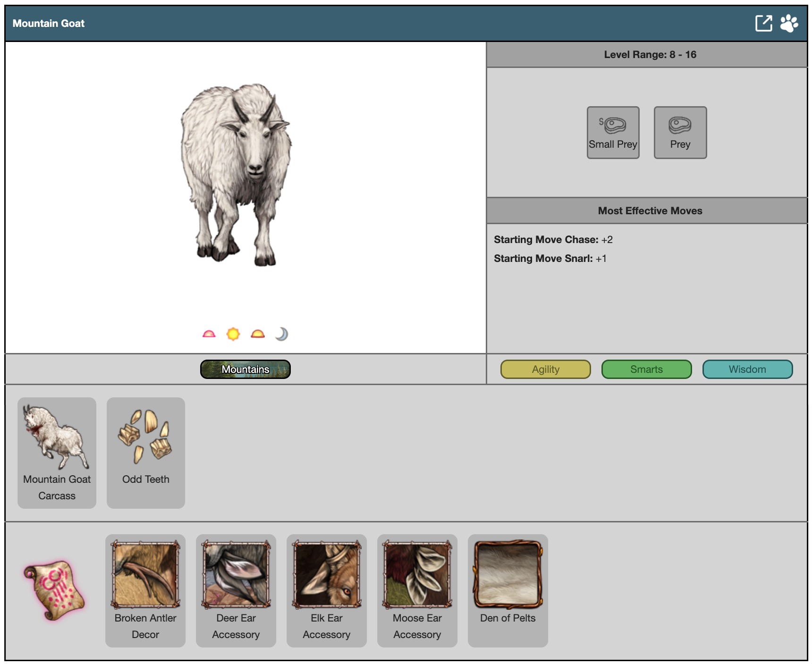Click the pink glowing recipe scroll
Screen dimensions: 812x664
54,590
